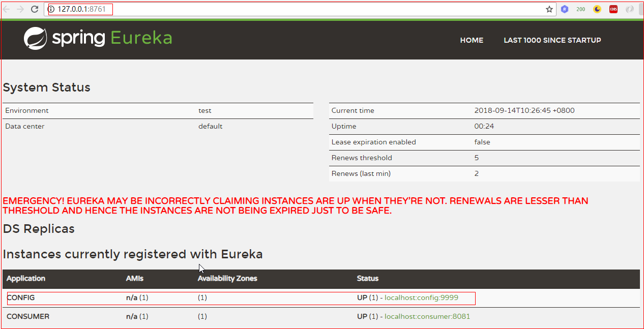Click the Lease expiration enabled label
The width and height of the screenshot is (644, 329).
tap(373, 142)
